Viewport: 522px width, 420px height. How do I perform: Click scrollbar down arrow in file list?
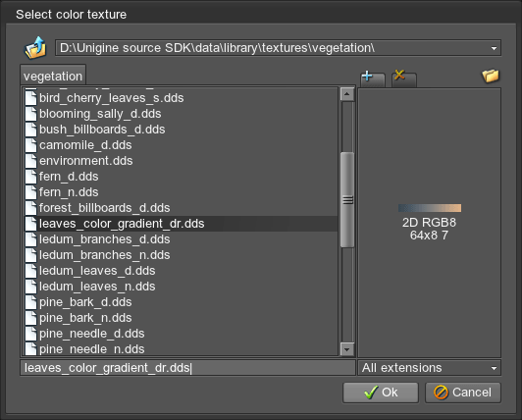coord(347,349)
